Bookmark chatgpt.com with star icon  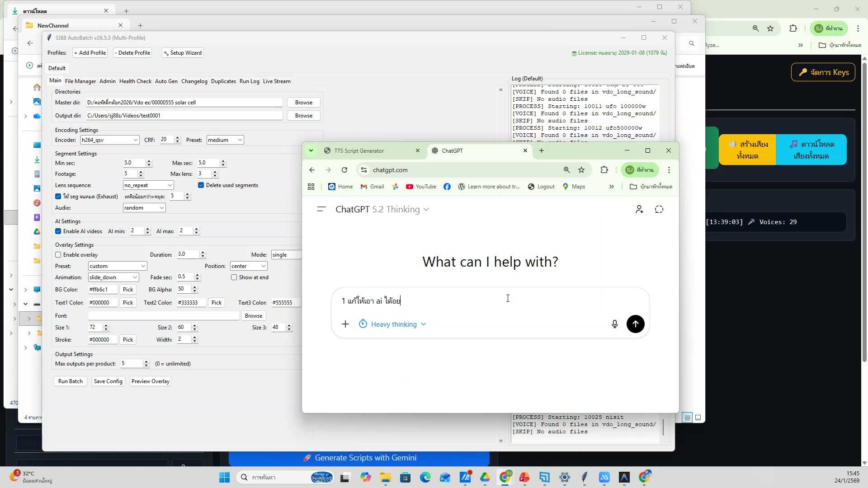(581, 170)
